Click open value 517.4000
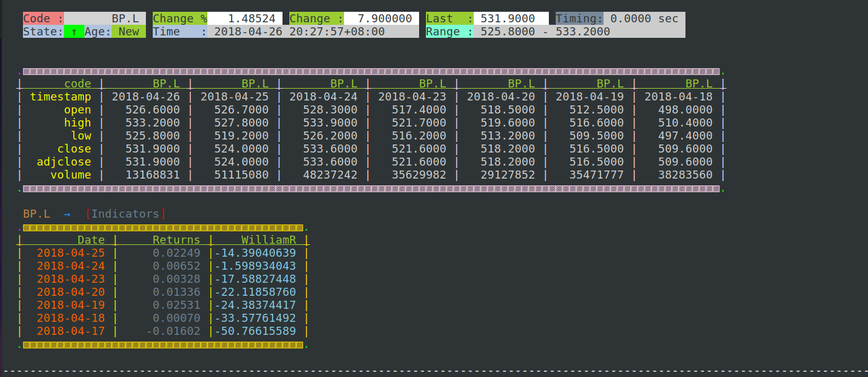 [x=419, y=110]
